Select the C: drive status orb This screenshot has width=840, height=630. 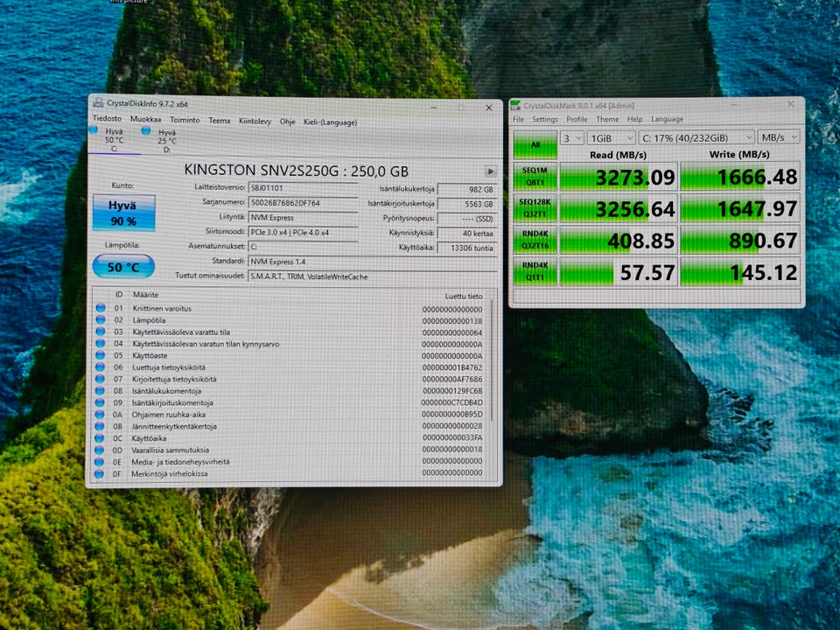coord(94,131)
